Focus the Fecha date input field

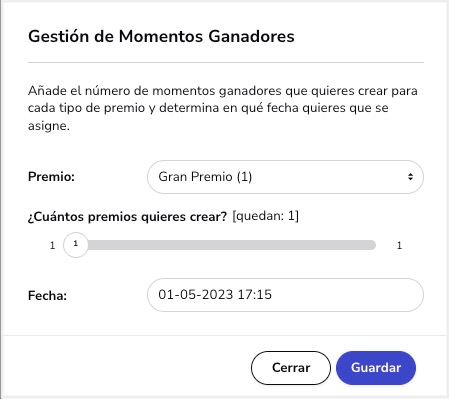285,295
